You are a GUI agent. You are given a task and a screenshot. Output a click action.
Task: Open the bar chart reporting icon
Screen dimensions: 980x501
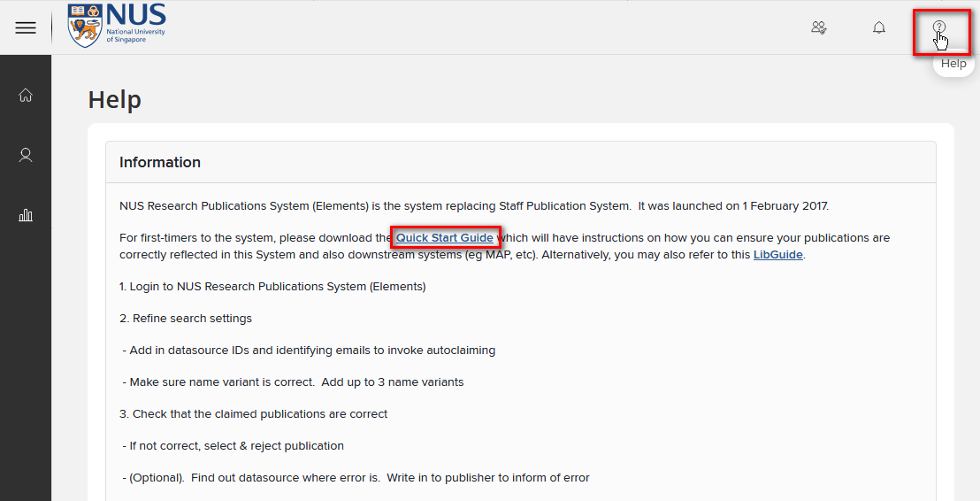coord(26,215)
